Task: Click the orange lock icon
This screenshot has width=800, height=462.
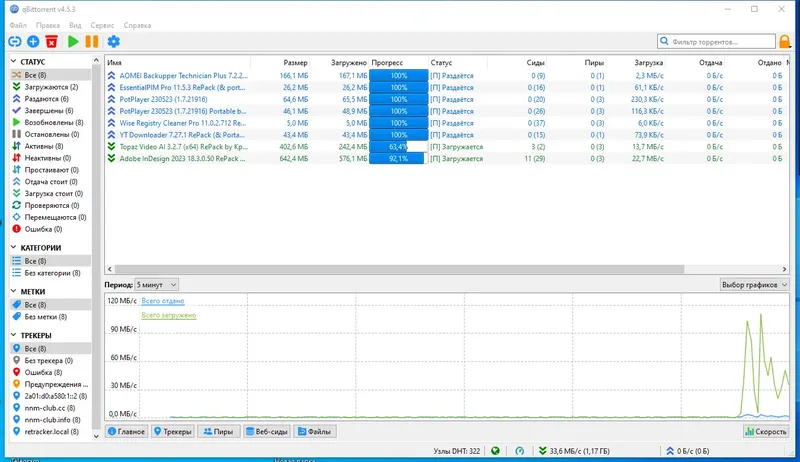Action: pos(785,42)
